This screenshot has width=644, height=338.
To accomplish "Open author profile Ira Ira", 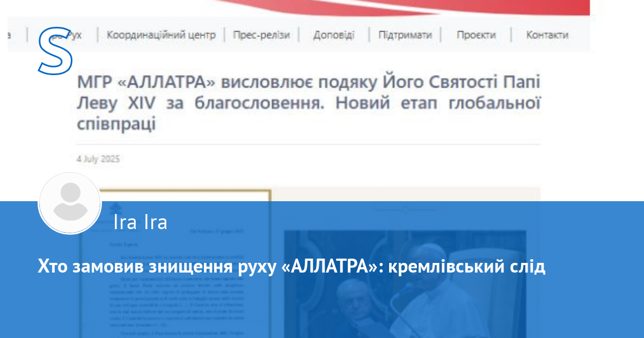I will 141,222.
